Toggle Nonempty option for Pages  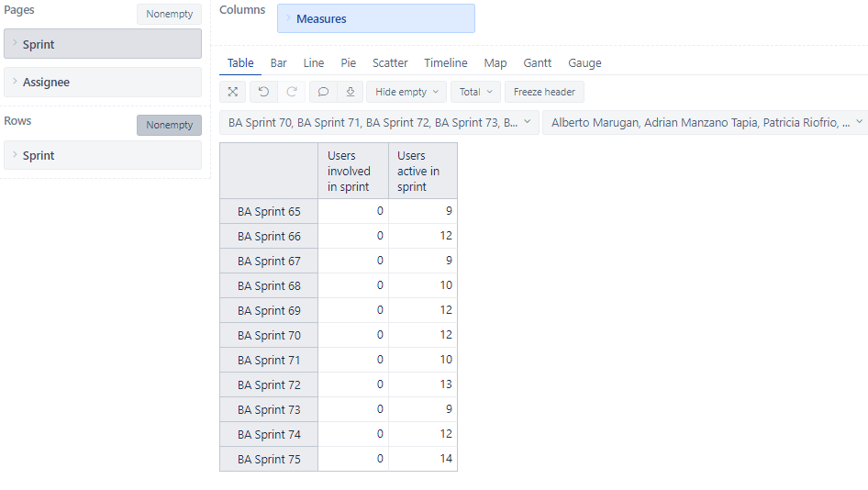pyautogui.click(x=170, y=14)
